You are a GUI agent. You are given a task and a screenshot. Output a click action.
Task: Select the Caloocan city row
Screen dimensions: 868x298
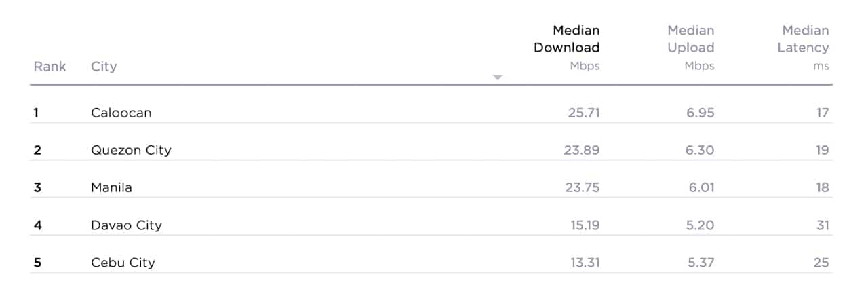pos(431,113)
